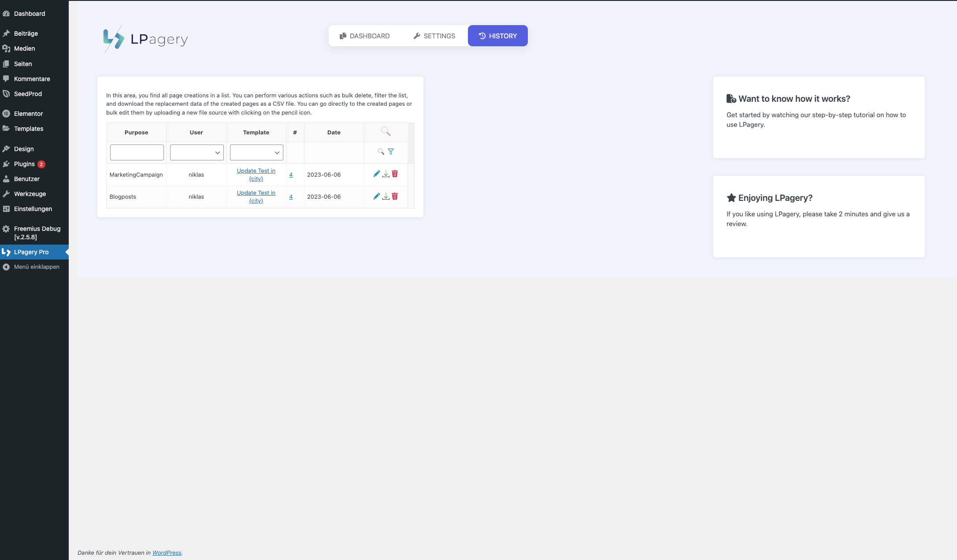Switch to the DASHBOARD tab
The image size is (957, 560).
(364, 36)
